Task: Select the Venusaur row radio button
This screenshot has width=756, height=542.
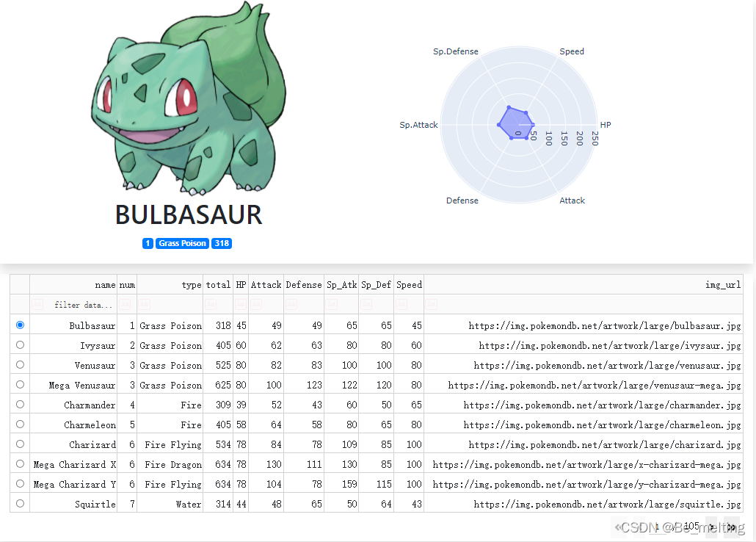Action: tap(20, 364)
